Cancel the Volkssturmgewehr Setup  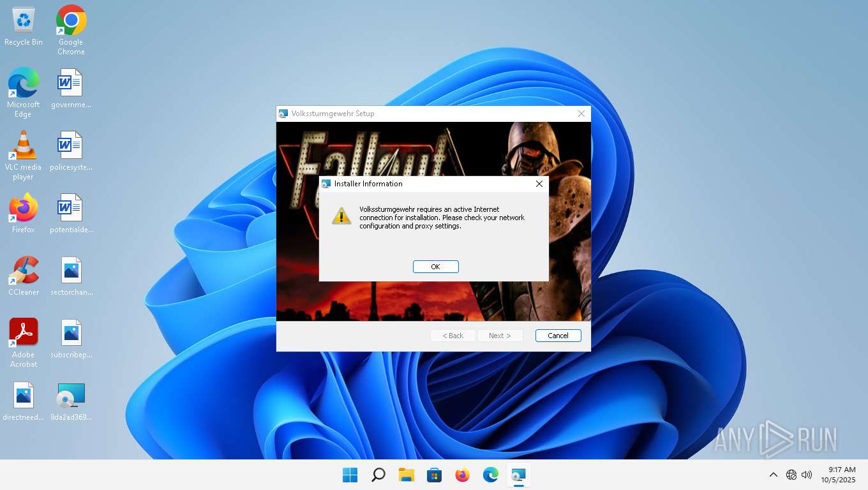click(x=558, y=336)
